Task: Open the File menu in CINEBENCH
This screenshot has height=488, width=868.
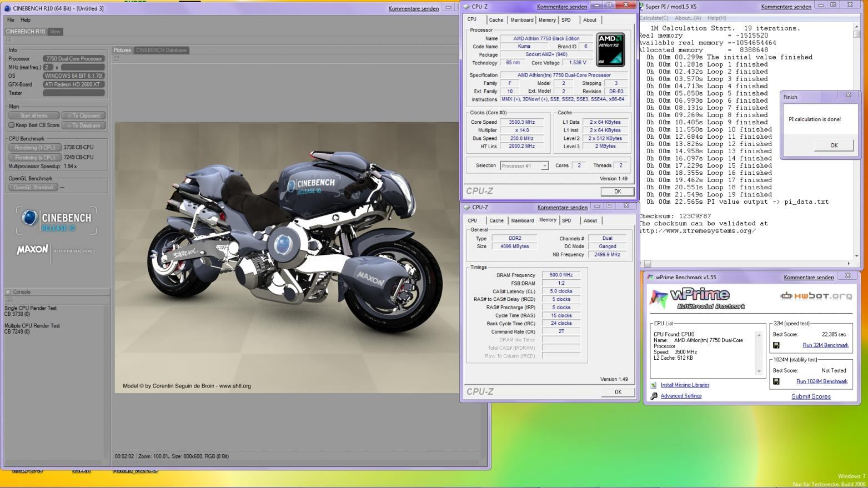Action: [11, 20]
